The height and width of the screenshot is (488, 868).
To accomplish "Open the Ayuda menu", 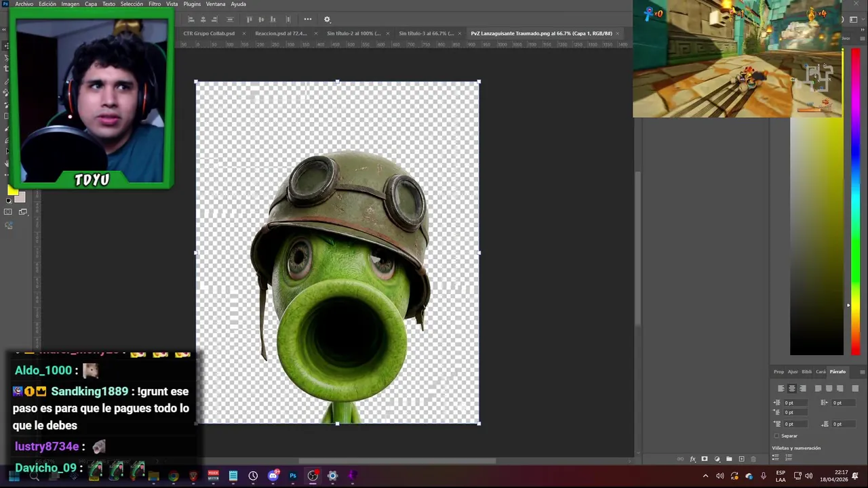I will tap(238, 4).
